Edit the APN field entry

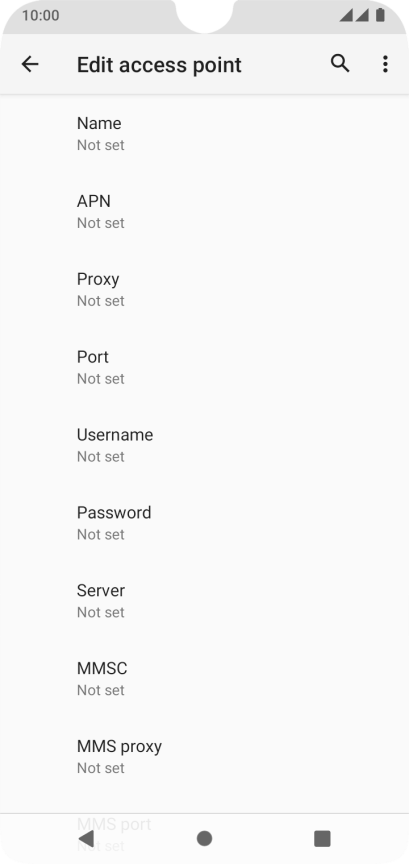[204, 212]
